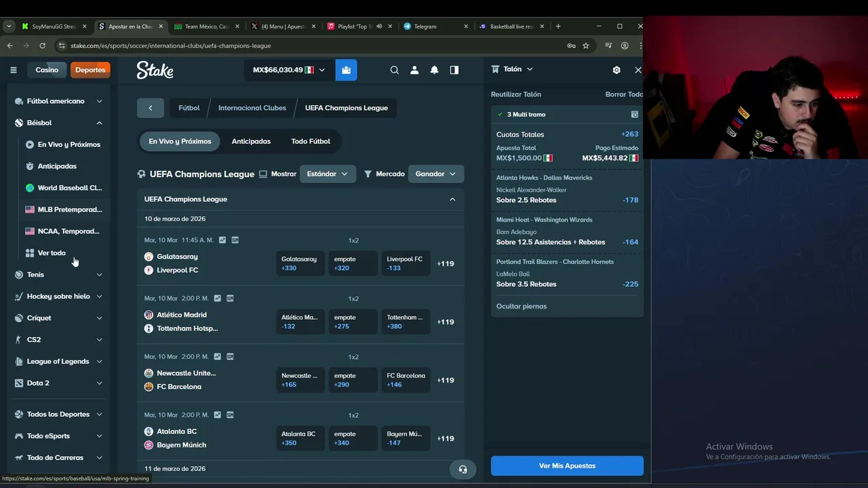Open the notifications bell icon
Screen dimensions: 868x488
(x=434, y=70)
